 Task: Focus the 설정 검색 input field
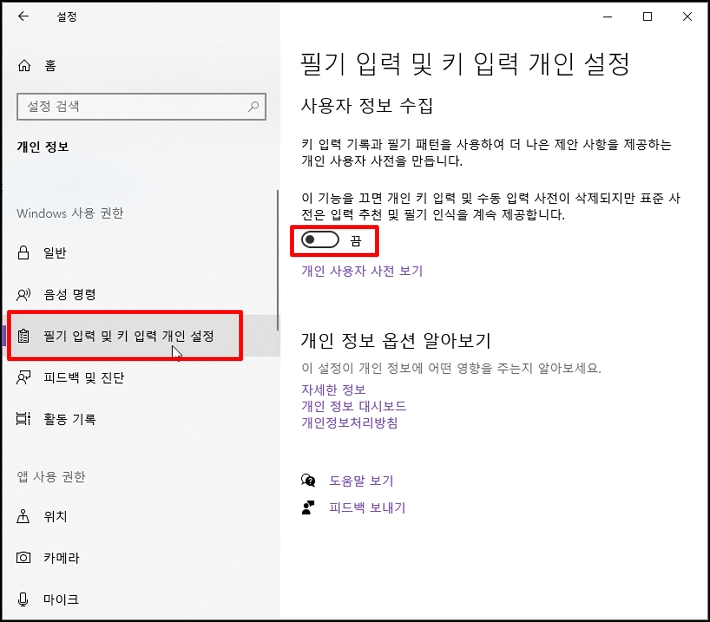coord(141,107)
